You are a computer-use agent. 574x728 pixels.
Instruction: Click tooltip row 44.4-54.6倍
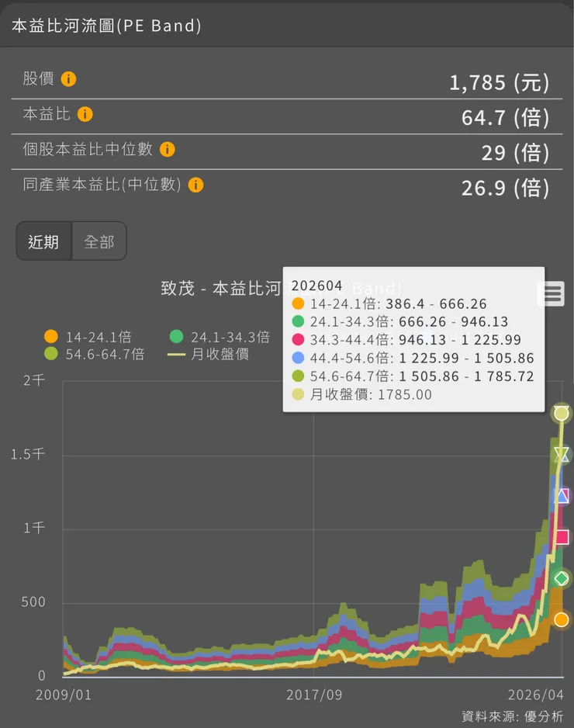point(413,358)
